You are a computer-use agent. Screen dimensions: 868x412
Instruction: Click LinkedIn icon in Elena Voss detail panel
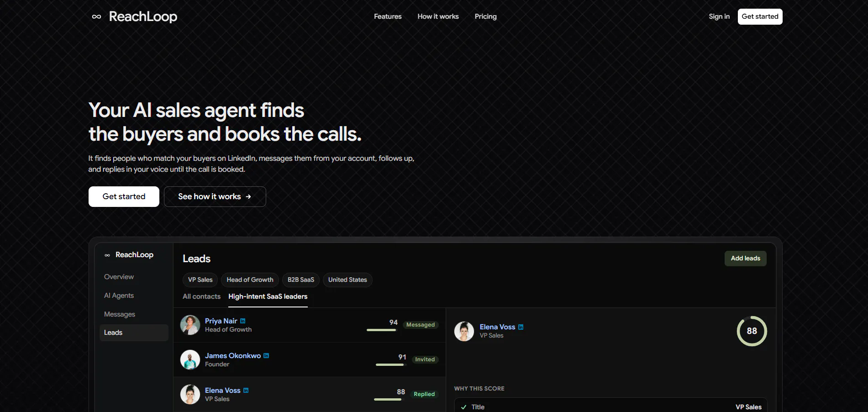(x=521, y=327)
